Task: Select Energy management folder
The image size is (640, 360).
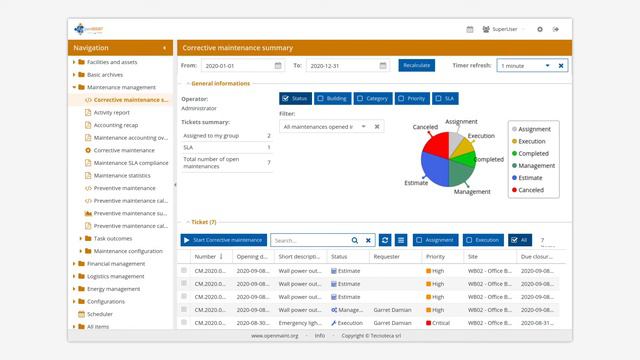Action: 113,289
